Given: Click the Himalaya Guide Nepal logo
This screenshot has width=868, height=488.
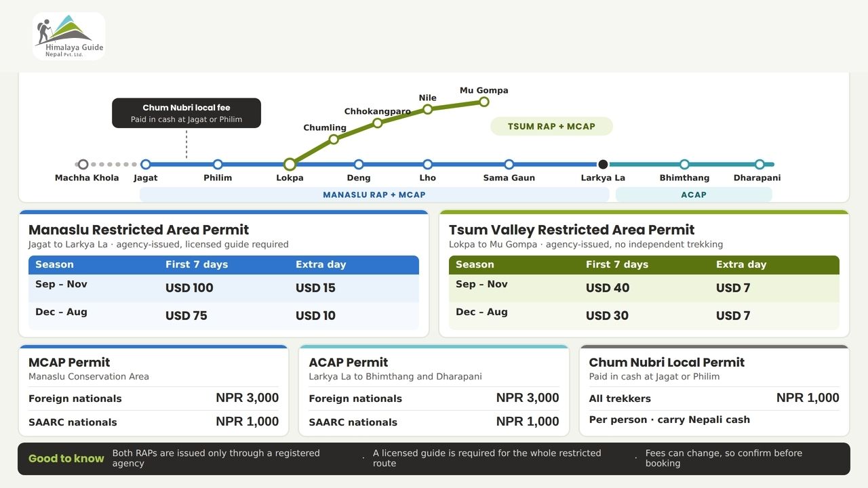Looking at the screenshot, I should tap(69, 36).
